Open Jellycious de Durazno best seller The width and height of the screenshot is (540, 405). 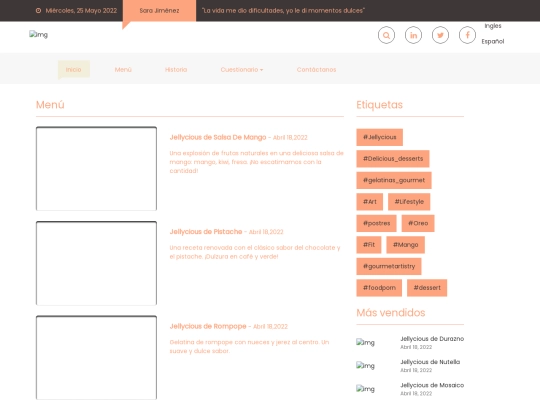[x=432, y=339]
